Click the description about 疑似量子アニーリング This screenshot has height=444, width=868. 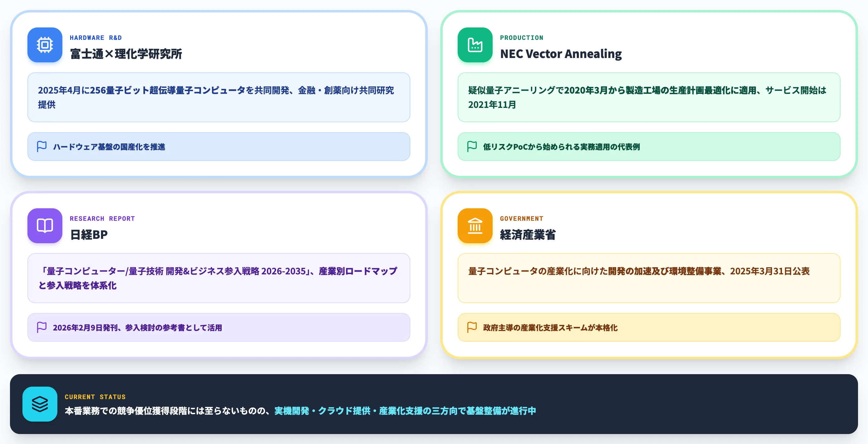coord(649,97)
